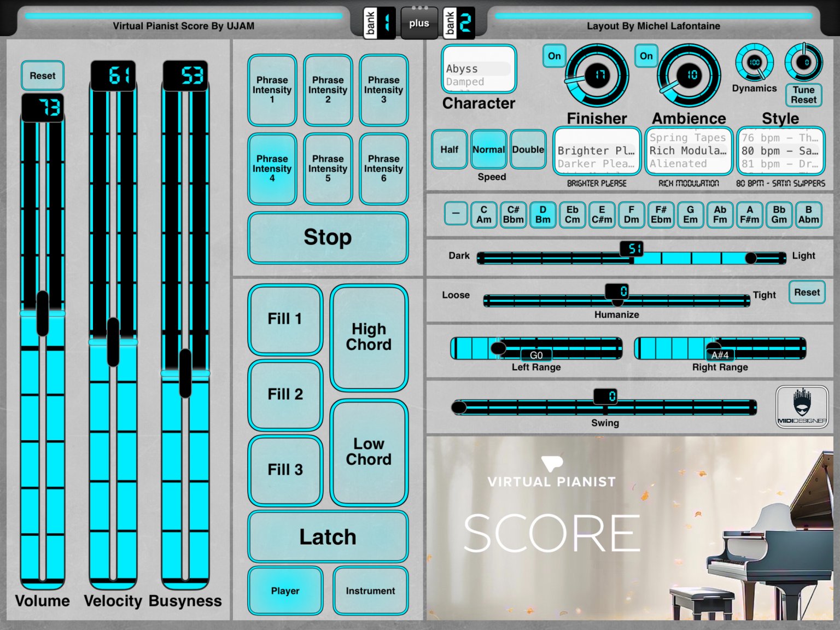Click the Dynamics knob
840x630 pixels.
pos(754,62)
